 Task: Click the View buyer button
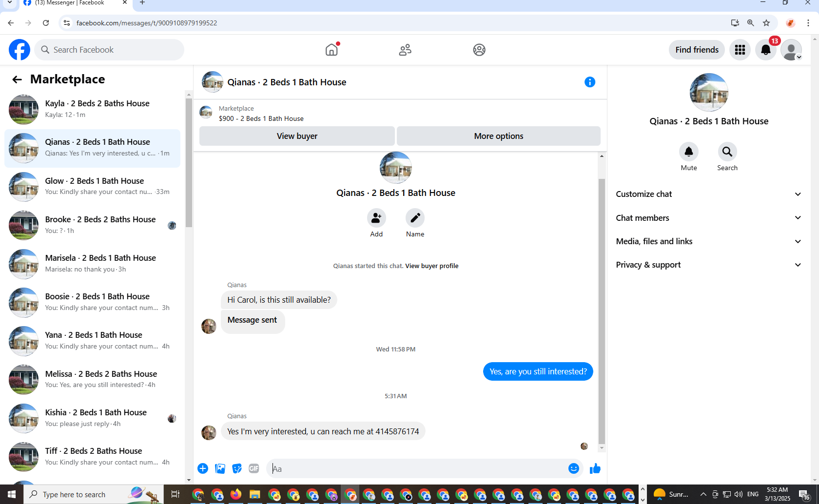(x=297, y=136)
